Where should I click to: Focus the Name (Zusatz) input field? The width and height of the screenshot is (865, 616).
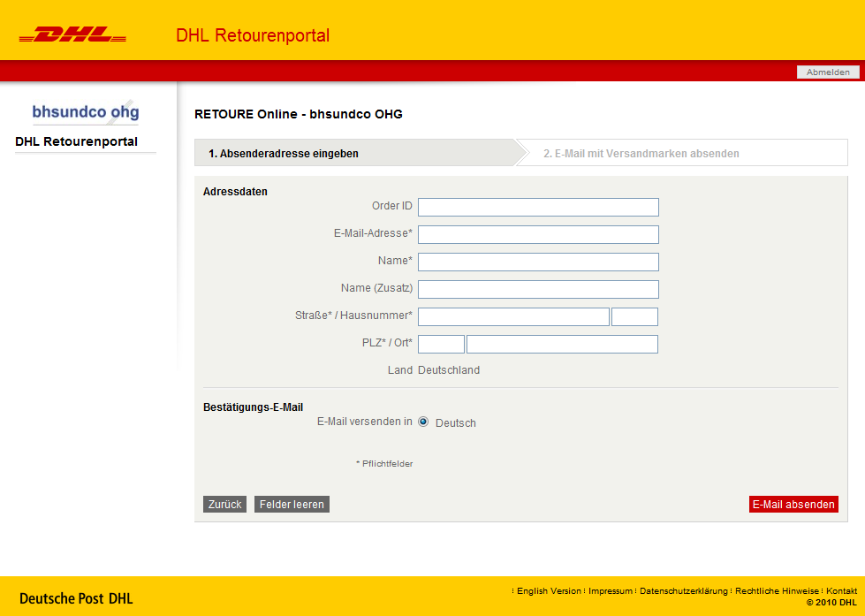pyautogui.click(x=538, y=289)
